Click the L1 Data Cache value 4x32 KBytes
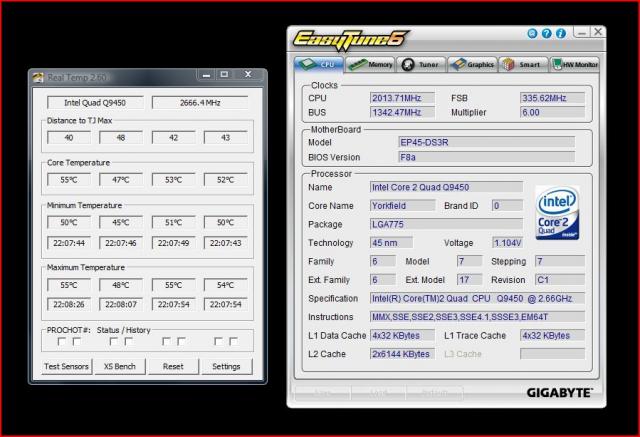The image size is (640, 437). coord(402,335)
